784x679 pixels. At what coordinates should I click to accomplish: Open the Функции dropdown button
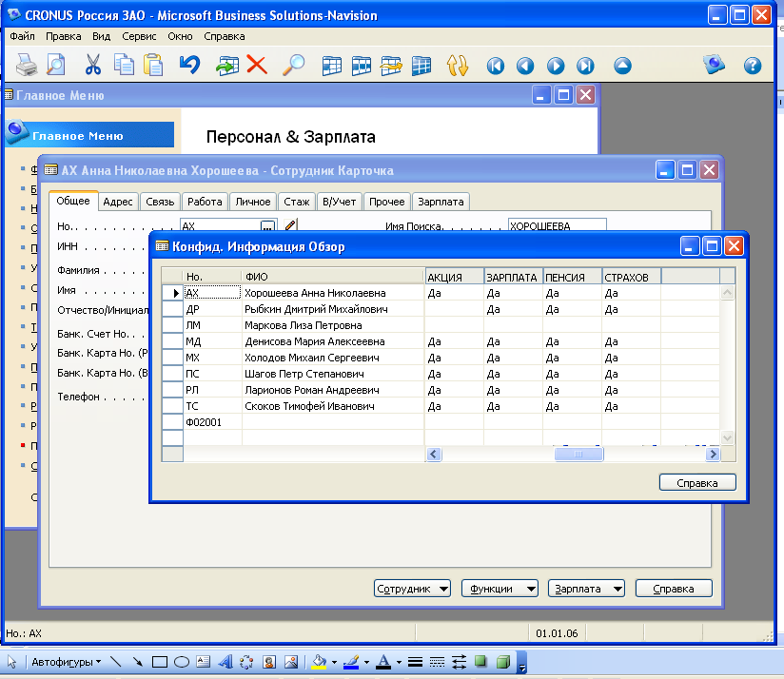[x=500, y=589]
